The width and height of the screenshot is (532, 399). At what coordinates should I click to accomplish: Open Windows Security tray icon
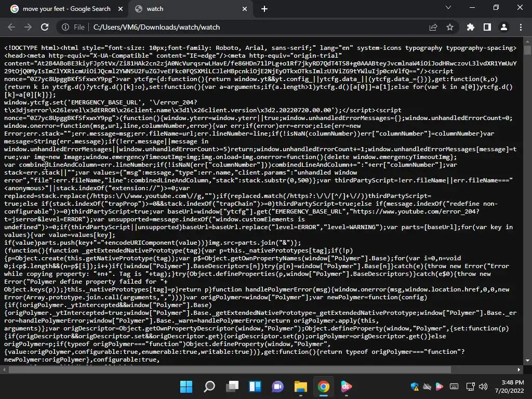[414, 387]
